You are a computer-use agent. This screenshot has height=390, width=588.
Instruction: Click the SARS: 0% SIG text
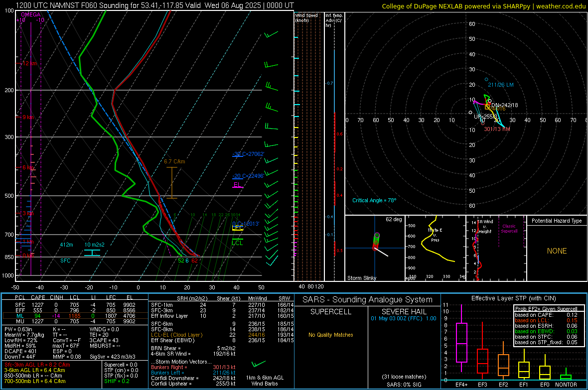404,385
